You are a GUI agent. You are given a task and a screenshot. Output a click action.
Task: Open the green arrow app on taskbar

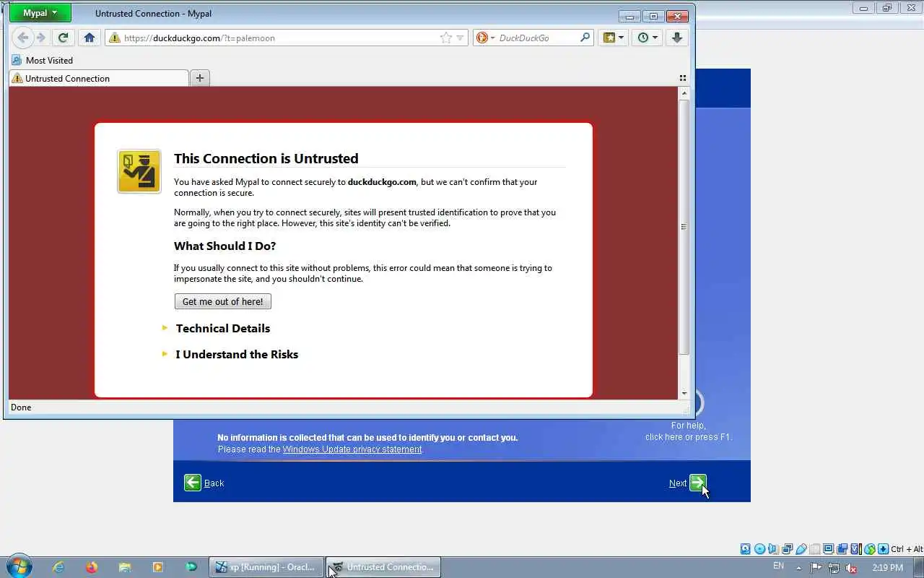click(x=191, y=567)
